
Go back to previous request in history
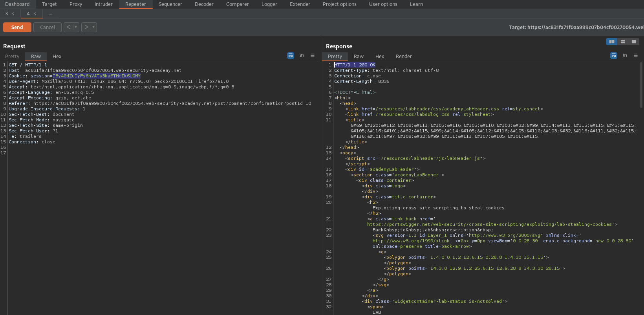pos(69,27)
